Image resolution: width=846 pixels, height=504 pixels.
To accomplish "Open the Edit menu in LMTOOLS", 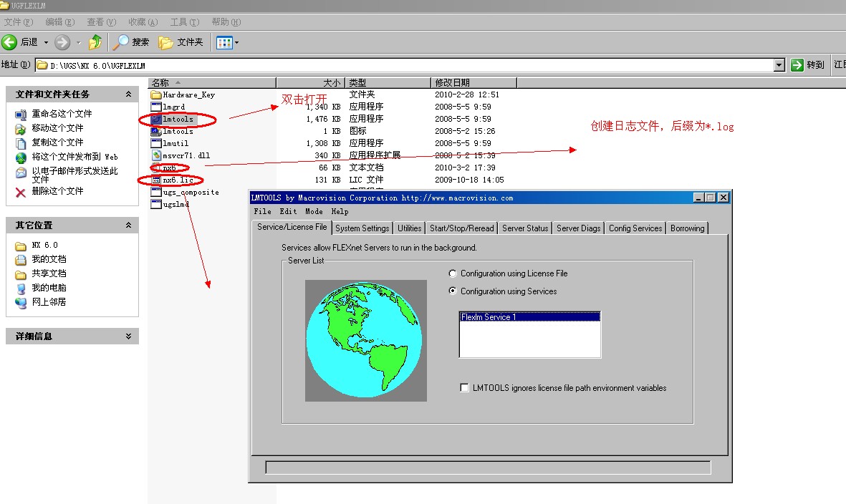I will [288, 211].
